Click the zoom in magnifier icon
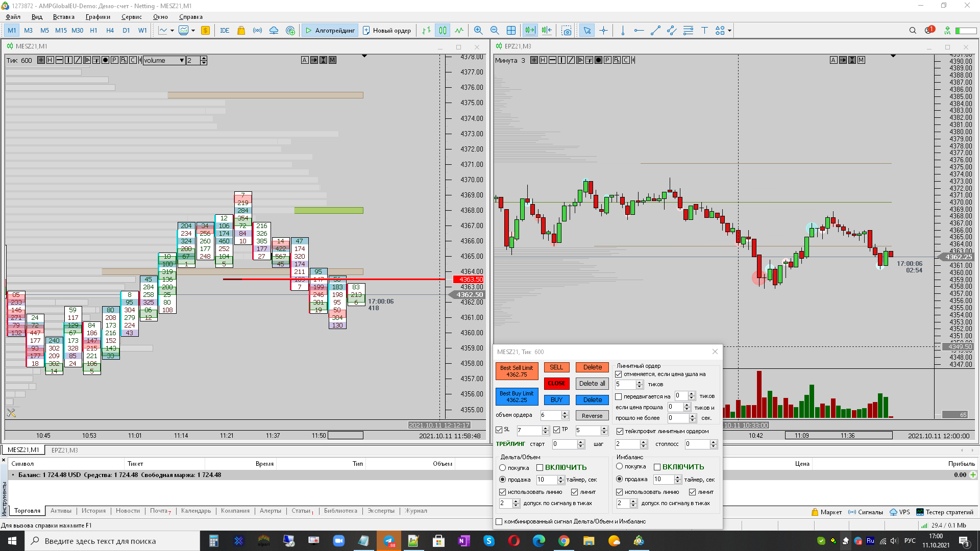This screenshot has width=980, height=551. coord(478,31)
